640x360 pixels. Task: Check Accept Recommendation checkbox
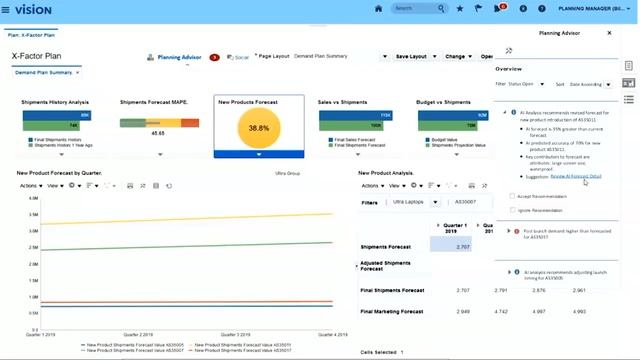512,196
